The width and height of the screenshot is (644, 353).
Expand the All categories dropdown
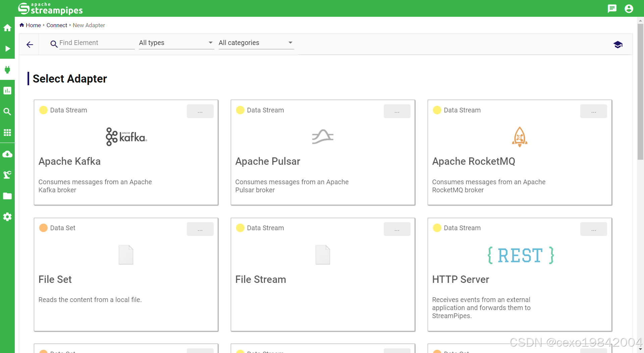point(256,43)
